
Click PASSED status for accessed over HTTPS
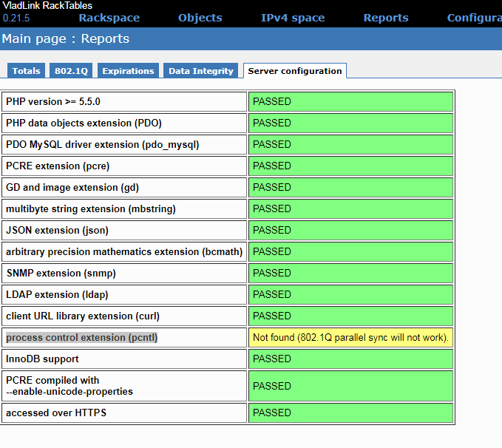(x=350, y=413)
